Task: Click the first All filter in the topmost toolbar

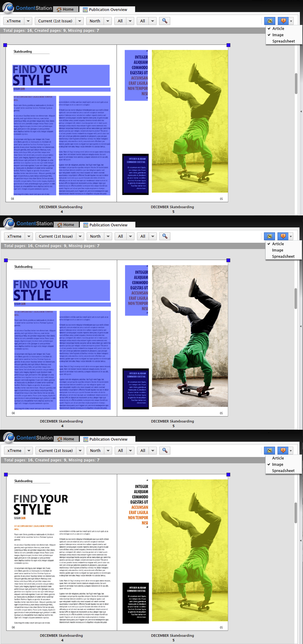Action: click(x=124, y=21)
